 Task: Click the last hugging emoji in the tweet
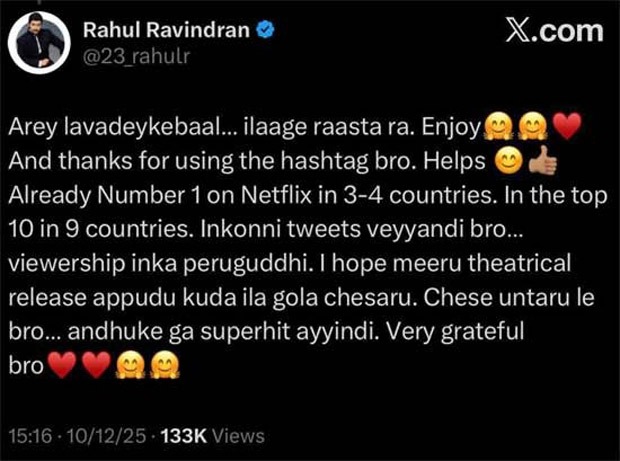pyautogui.click(x=165, y=365)
